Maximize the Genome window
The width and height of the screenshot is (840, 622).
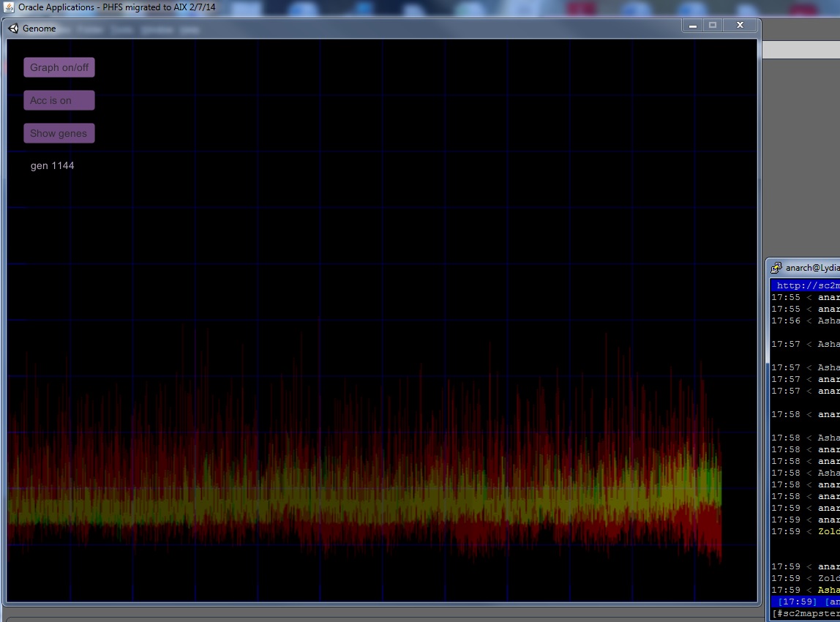pos(713,25)
